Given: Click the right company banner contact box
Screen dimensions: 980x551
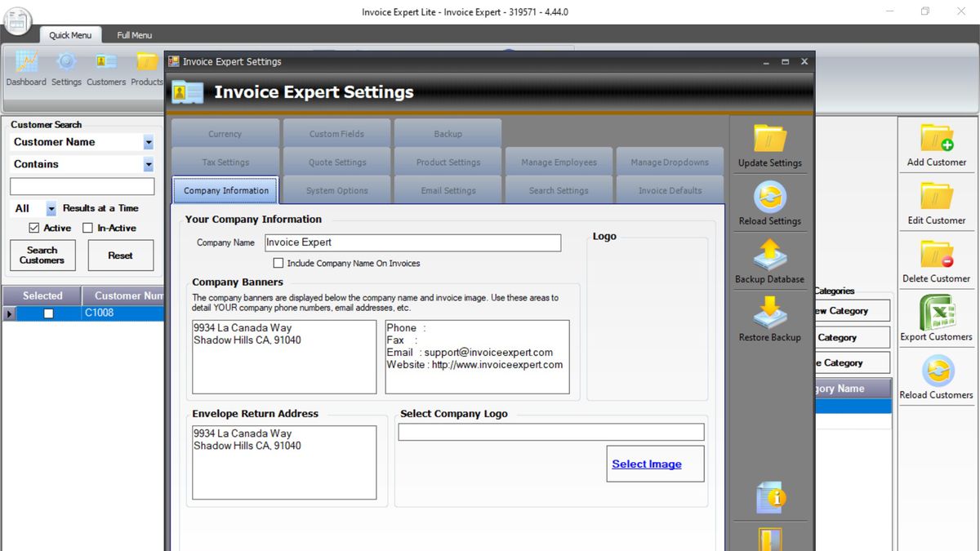Looking at the screenshot, I should (x=477, y=357).
